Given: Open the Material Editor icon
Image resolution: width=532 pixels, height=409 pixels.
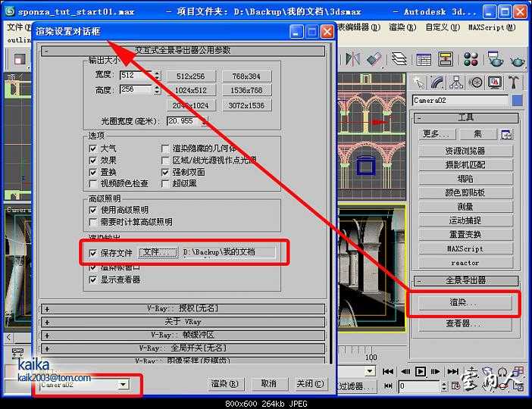Looking at the screenshot, I should (x=471, y=59).
